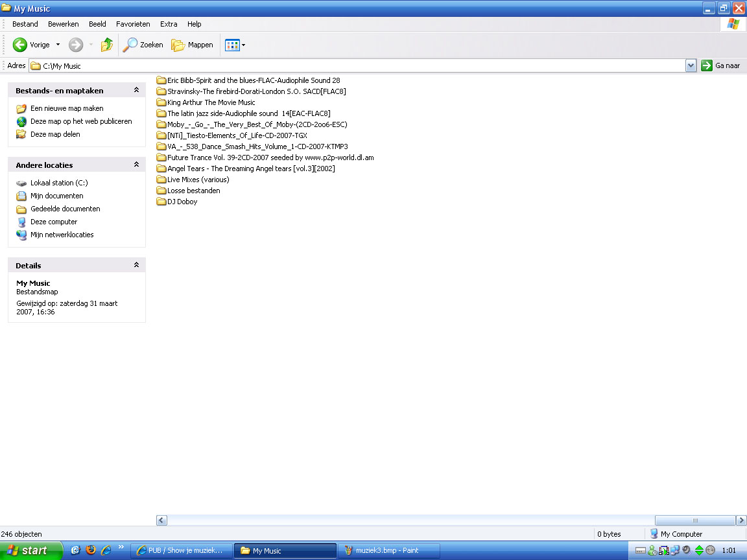Image resolution: width=747 pixels, height=560 pixels.
Task: Select the Angel Tears folder icon
Action: 161,169
